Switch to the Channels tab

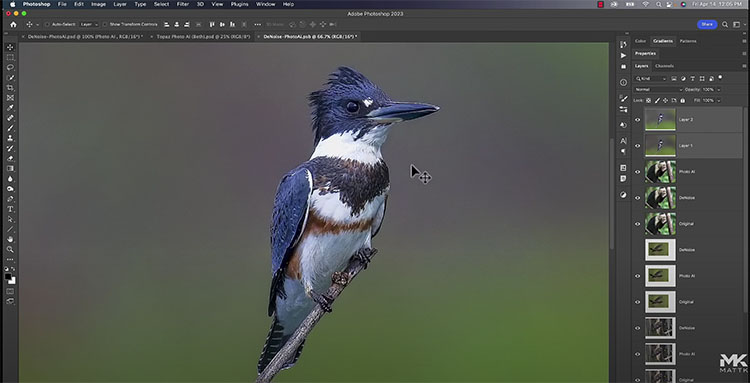664,66
